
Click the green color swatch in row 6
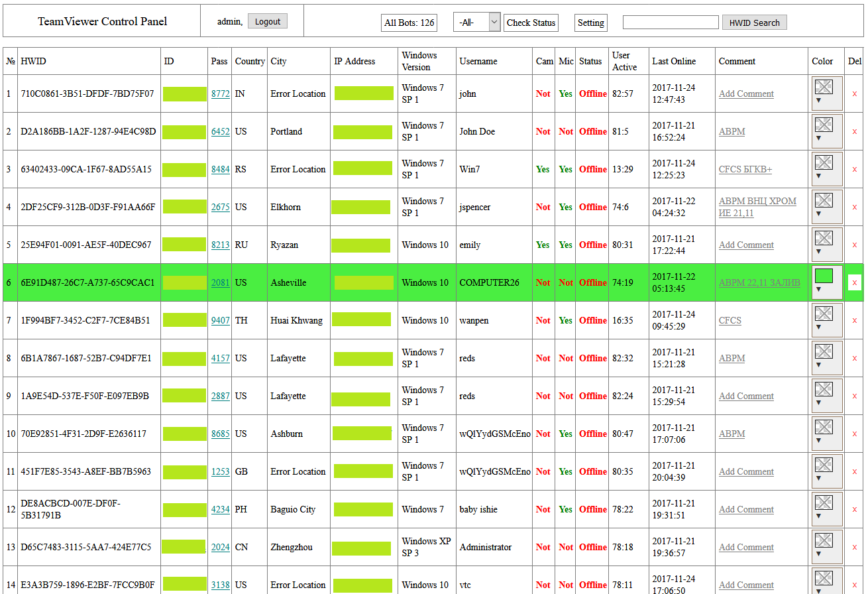(824, 276)
